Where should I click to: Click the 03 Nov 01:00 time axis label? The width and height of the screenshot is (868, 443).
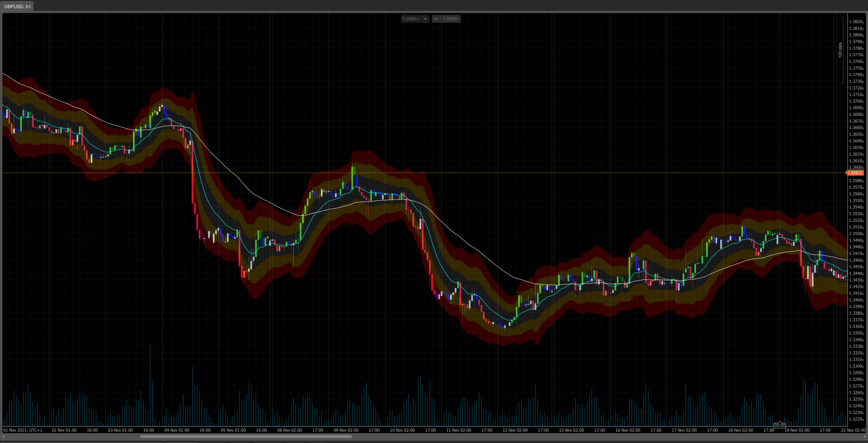click(x=120, y=430)
